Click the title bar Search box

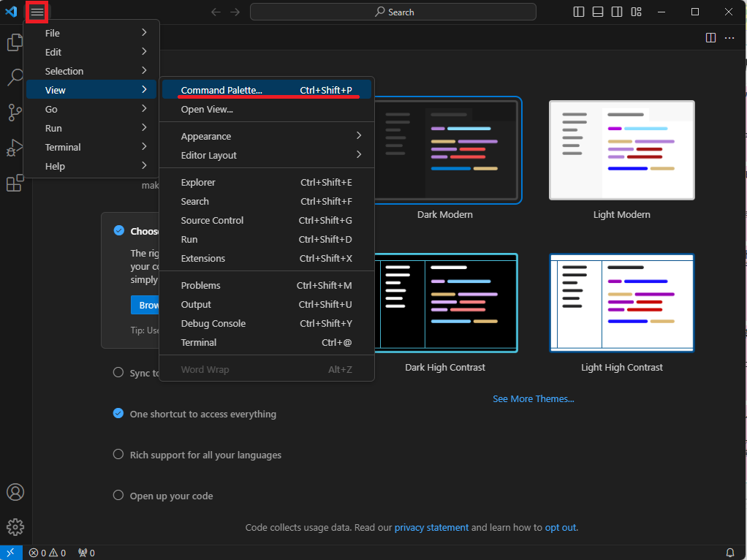point(393,12)
